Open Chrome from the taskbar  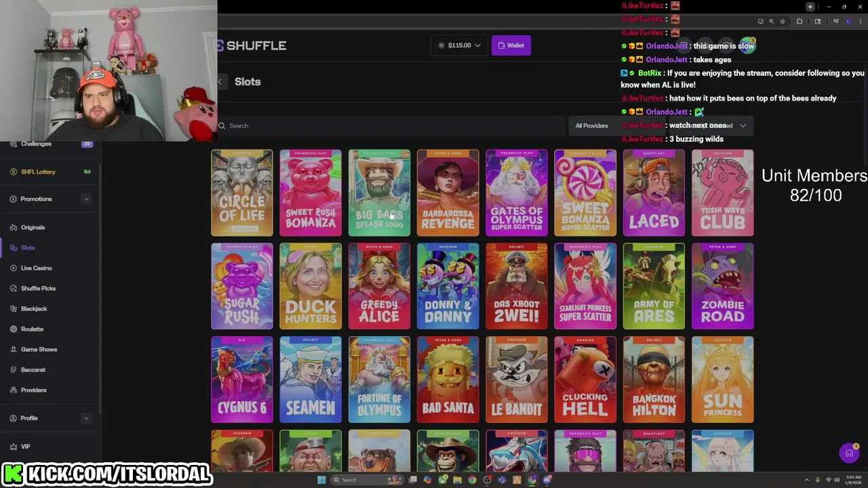[x=472, y=480]
